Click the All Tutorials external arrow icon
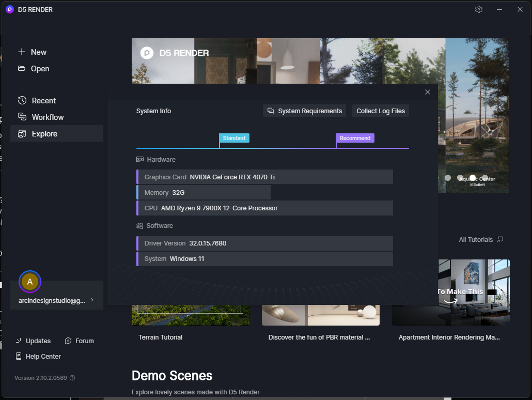532x400 pixels. [500, 239]
